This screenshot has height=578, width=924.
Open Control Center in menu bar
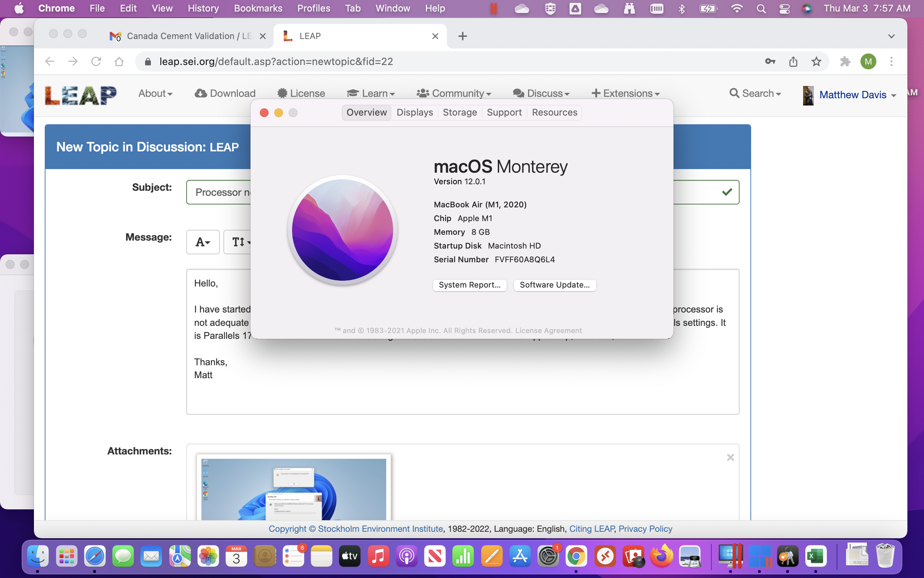tap(784, 8)
